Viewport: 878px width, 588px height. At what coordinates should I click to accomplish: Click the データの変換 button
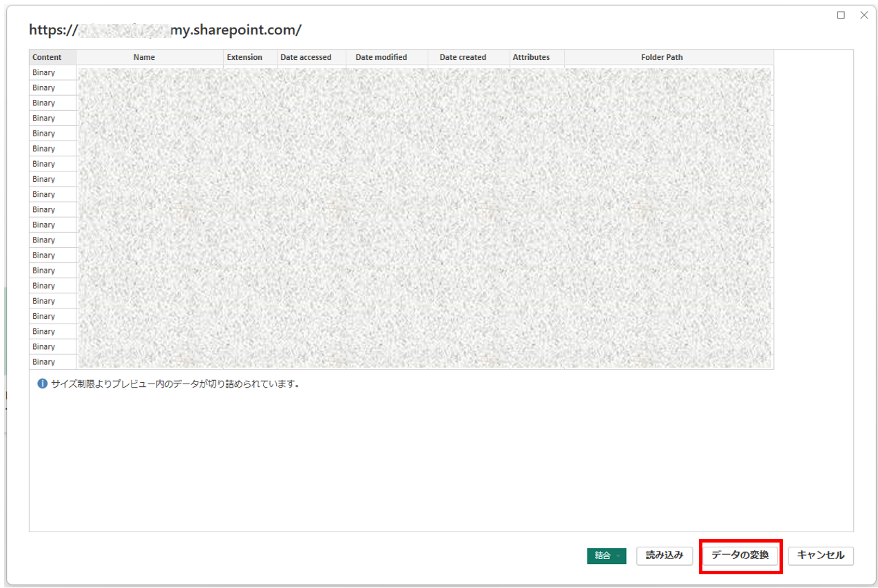[x=740, y=555]
